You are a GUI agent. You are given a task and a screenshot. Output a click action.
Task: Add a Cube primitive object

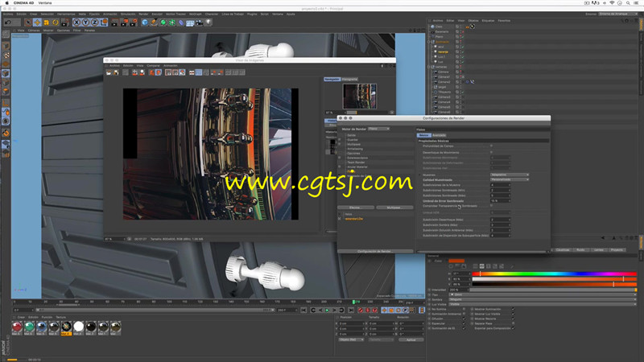point(145,23)
